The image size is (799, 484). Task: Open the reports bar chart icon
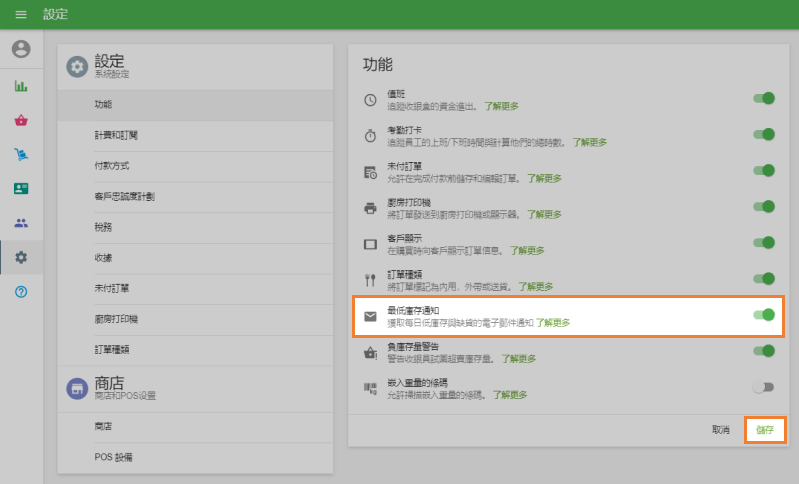(x=21, y=86)
